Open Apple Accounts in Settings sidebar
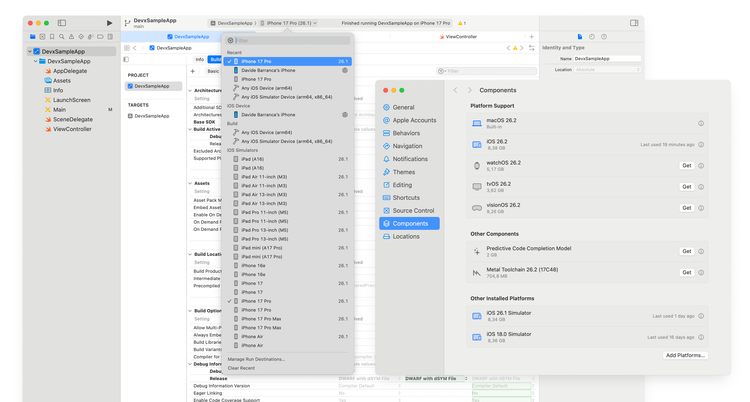Screen dimensions: 750x402 (x=409, y=120)
